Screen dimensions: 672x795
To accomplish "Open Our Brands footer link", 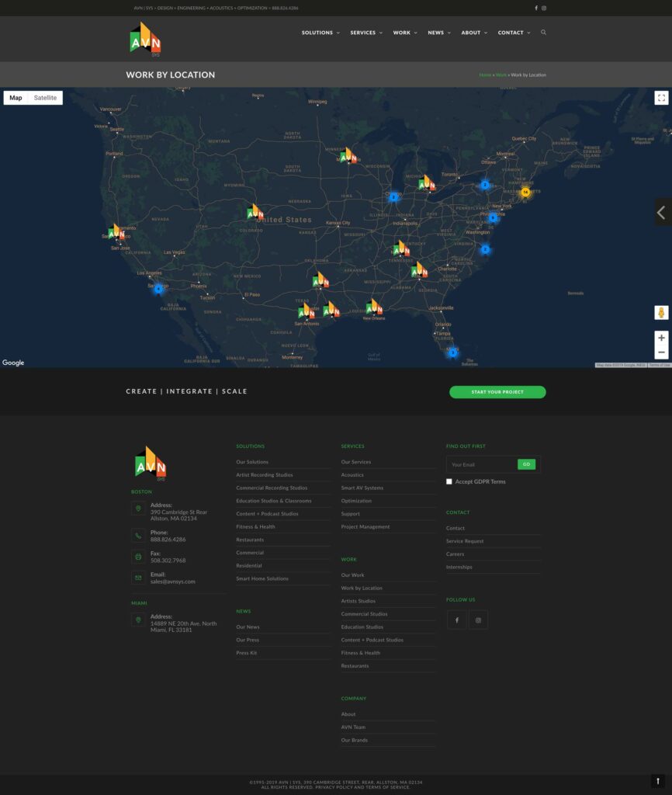I will 355,740.
